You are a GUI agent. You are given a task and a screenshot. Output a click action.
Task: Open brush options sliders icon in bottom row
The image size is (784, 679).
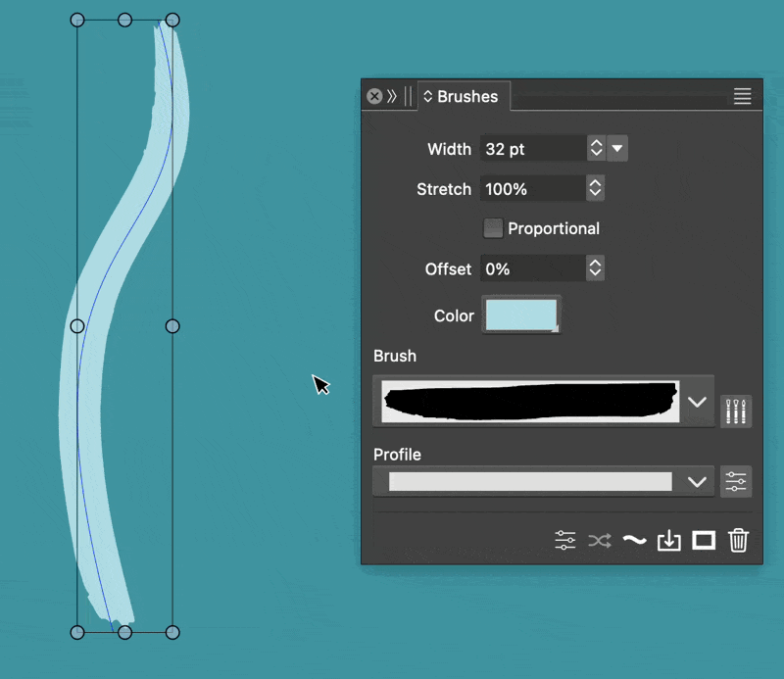tap(565, 540)
